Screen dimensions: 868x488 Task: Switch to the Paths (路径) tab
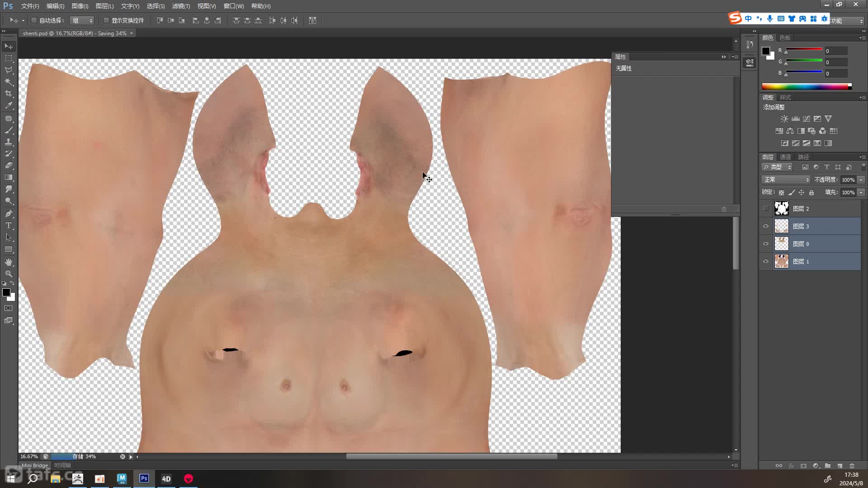[x=803, y=157]
